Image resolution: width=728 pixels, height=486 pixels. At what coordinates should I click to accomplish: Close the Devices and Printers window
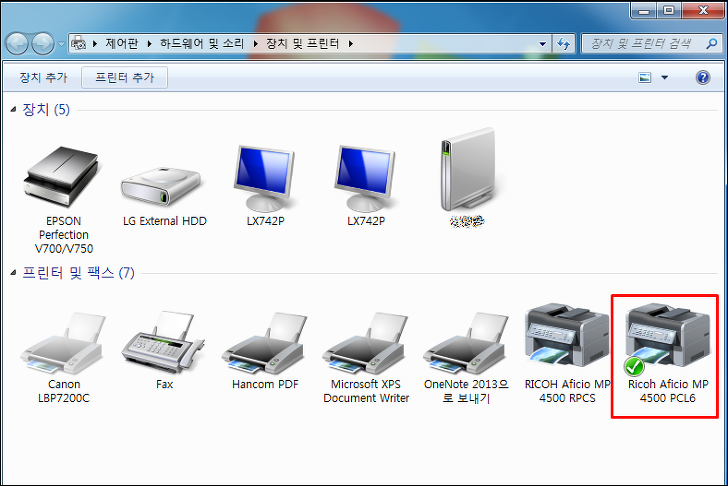(x=703, y=10)
